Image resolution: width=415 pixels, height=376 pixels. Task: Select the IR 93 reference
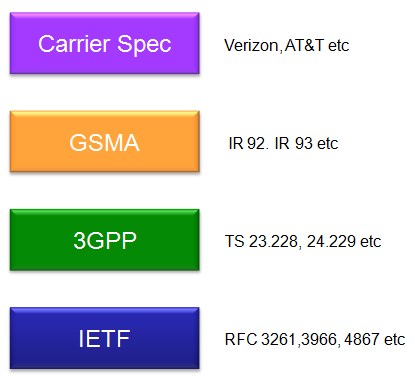click(293, 144)
